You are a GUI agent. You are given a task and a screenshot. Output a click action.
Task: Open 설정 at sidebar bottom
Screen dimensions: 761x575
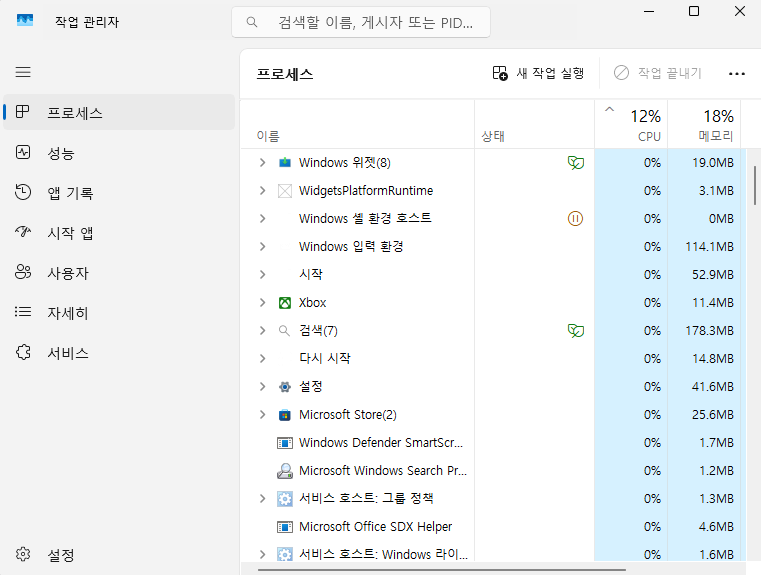(x=119, y=555)
